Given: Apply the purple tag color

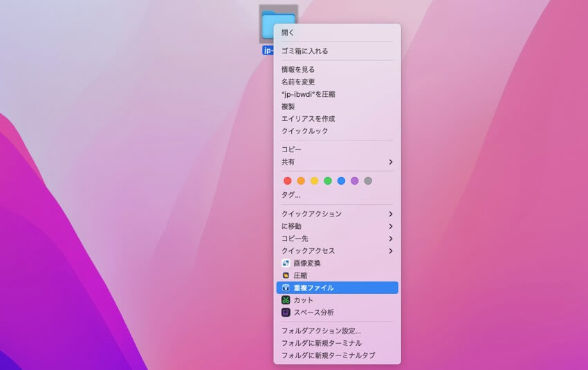Looking at the screenshot, I should (355, 181).
